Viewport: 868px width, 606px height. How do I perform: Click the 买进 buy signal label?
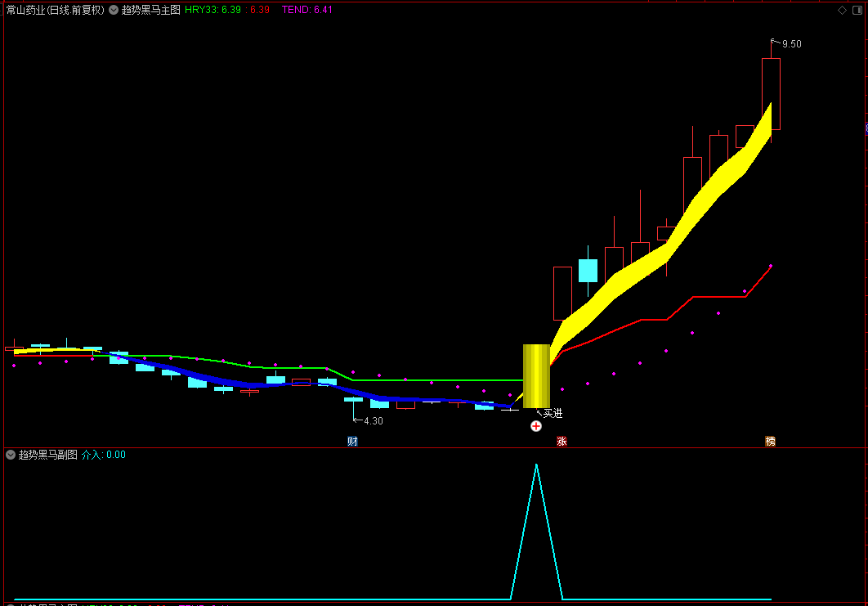pos(553,413)
